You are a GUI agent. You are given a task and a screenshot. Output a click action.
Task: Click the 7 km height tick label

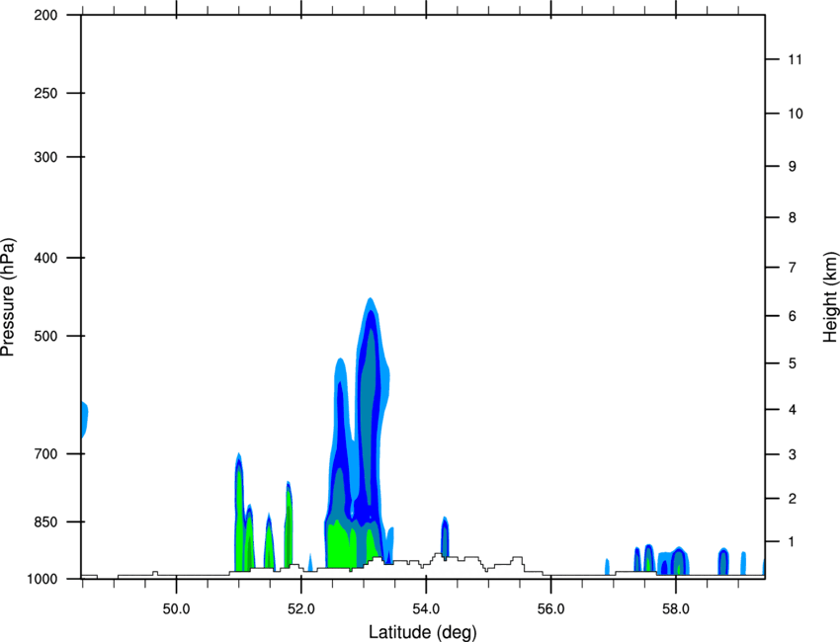click(793, 268)
